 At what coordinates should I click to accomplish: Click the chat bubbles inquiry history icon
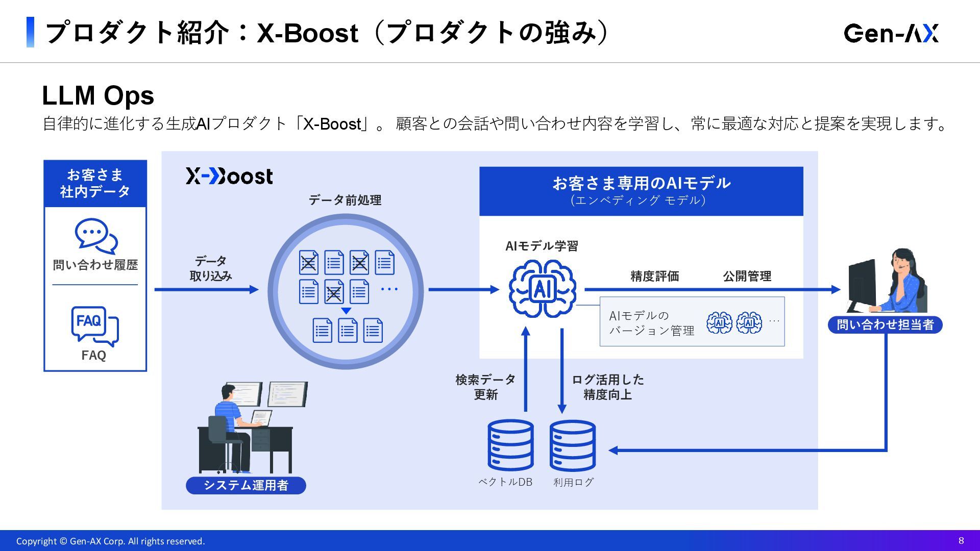(x=96, y=236)
